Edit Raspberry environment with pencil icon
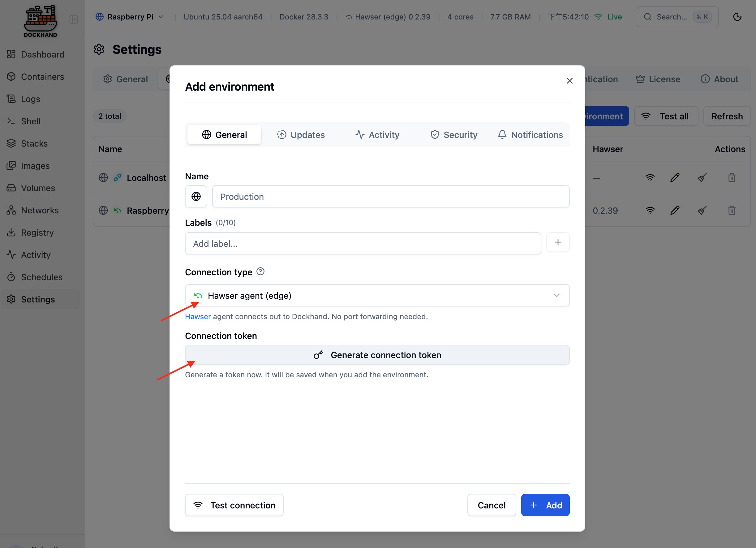Image resolution: width=756 pixels, height=548 pixels. pyautogui.click(x=675, y=210)
